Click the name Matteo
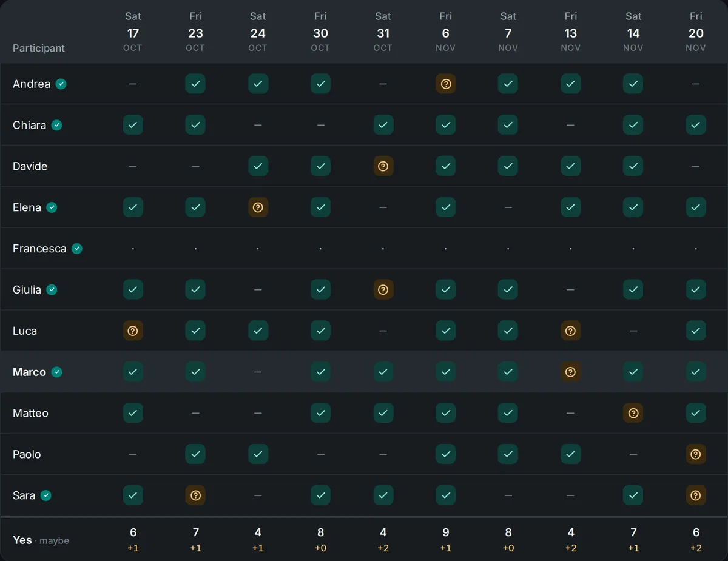This screenshot has height=561, width=728. pyautogui.click(x=30, y=413)
